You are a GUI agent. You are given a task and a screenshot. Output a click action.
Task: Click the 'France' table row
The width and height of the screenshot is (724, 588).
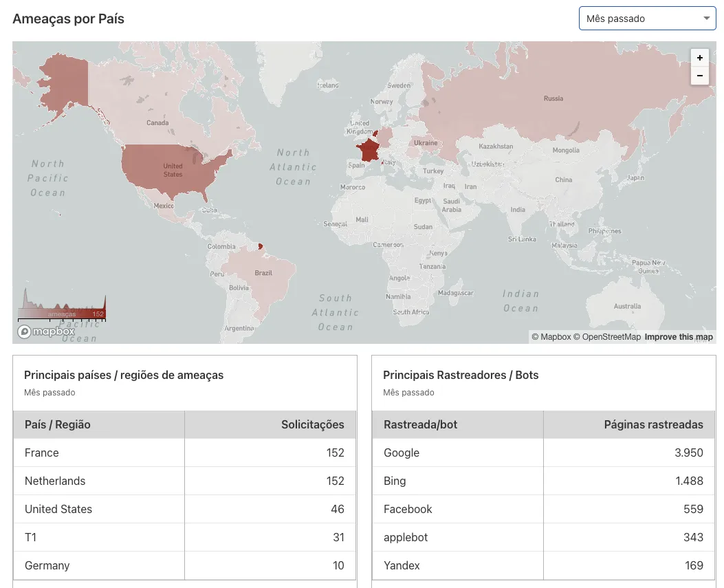(x=185, y=453)
